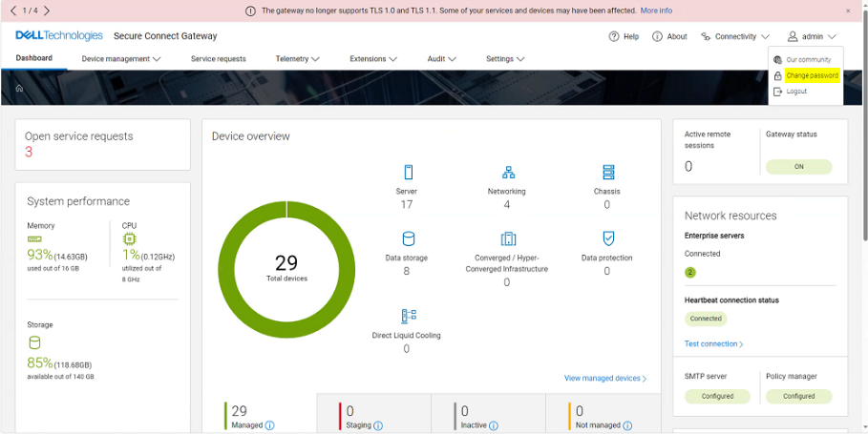Click the Chassis device icon
This screenshot has height=434, width=868.
coord(607,173)
